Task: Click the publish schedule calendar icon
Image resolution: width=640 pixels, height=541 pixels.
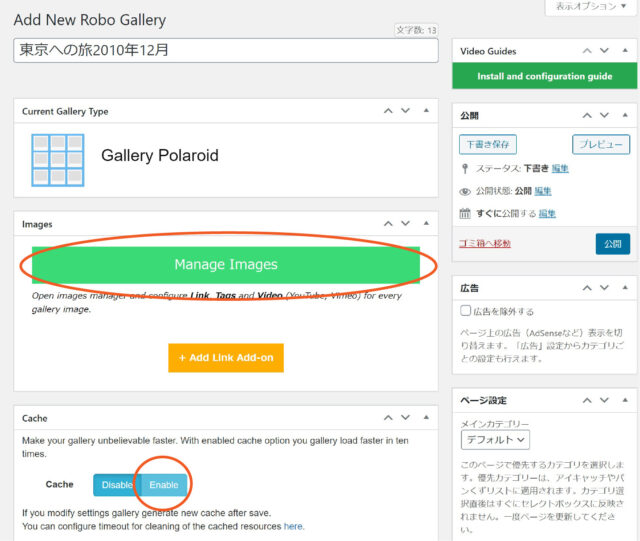Action: coord(465,213)
